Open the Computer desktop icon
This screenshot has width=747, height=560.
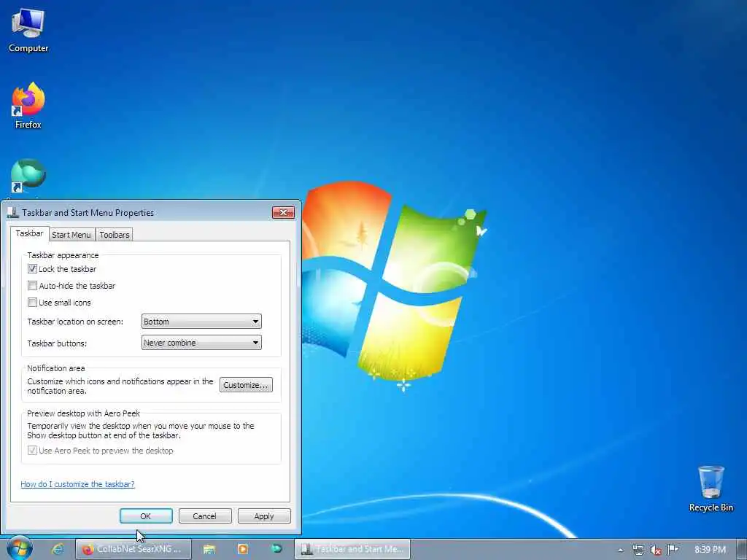[28, 31]
